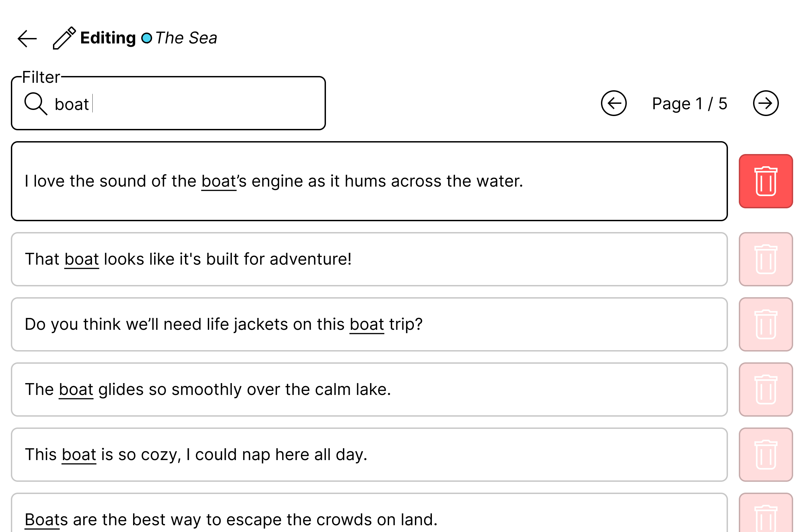Select the sentence about boat's engine humming
Image resolution: width=804 pixels, height=532 pixels.
pyautogui.click(x=369, y=181)
